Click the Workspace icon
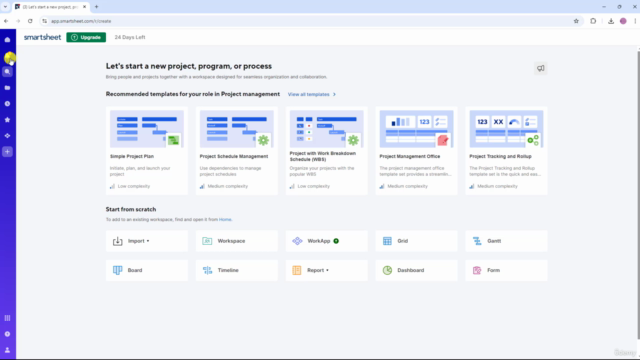Viewport: 640px width, 360px height. tap(207, 241)
